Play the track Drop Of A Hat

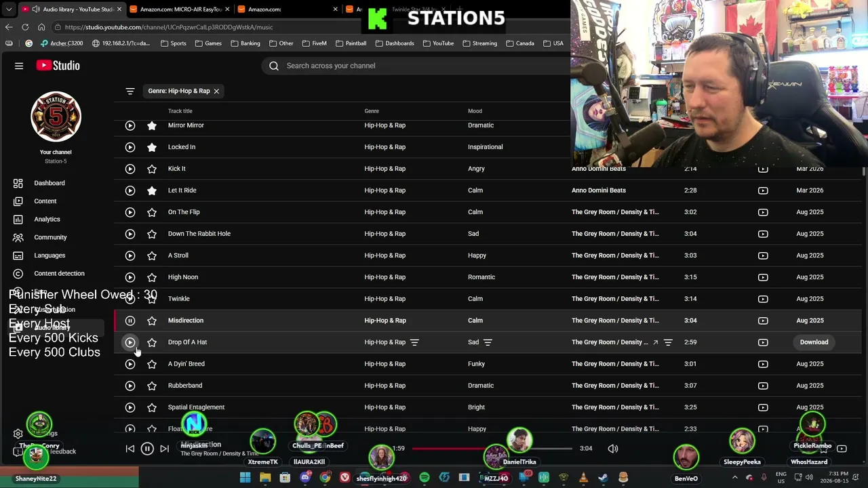pyautogui.click(x=130, y=342)
